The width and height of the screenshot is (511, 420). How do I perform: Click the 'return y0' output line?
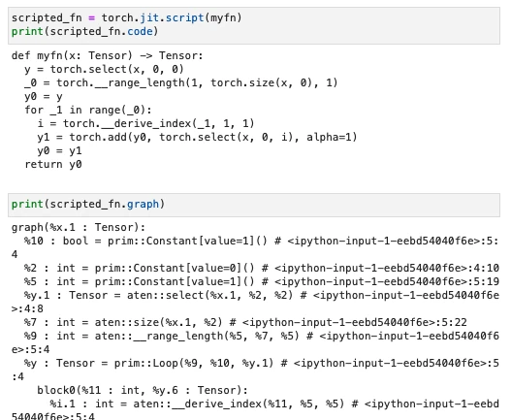[53, 164]
